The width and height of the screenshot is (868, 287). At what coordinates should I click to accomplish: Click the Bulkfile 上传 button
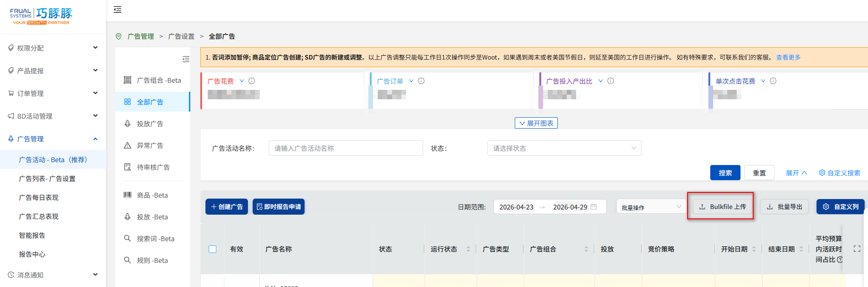(x=722, y=207)
